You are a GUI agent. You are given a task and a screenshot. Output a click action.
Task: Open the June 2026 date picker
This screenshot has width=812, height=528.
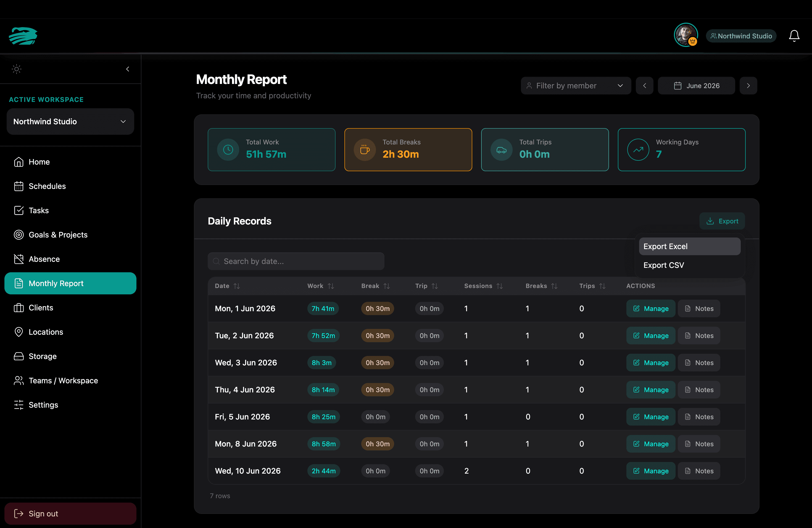coord(696,86)
